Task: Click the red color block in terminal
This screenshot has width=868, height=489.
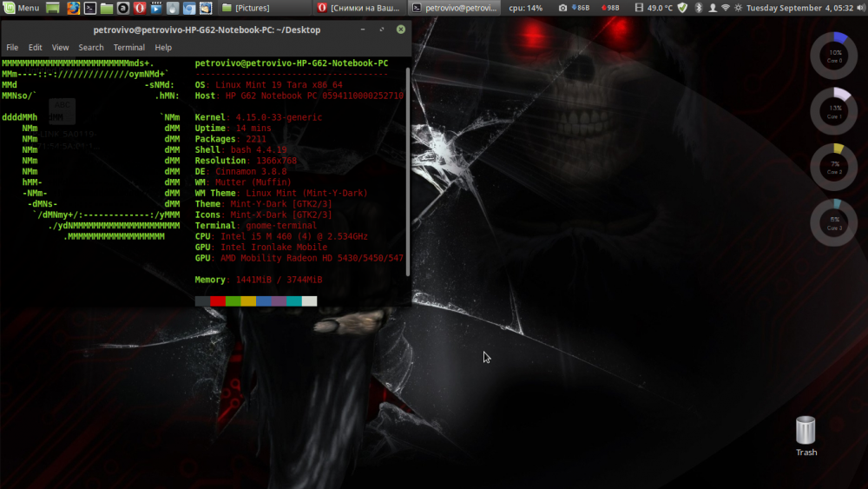Action: 218,301
